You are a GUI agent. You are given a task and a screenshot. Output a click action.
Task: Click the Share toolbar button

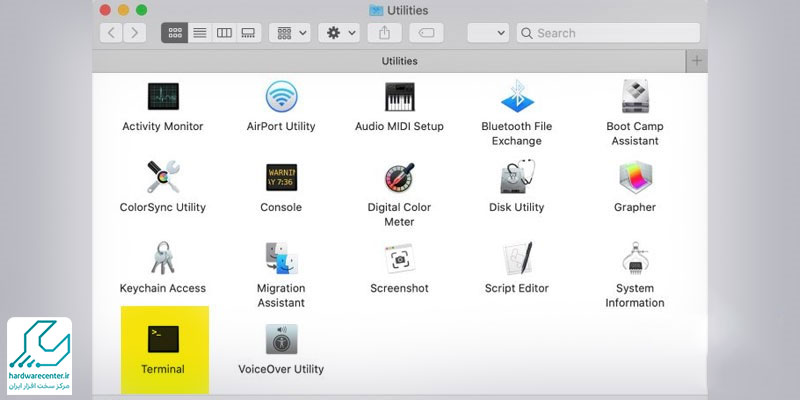coord(384,33)
